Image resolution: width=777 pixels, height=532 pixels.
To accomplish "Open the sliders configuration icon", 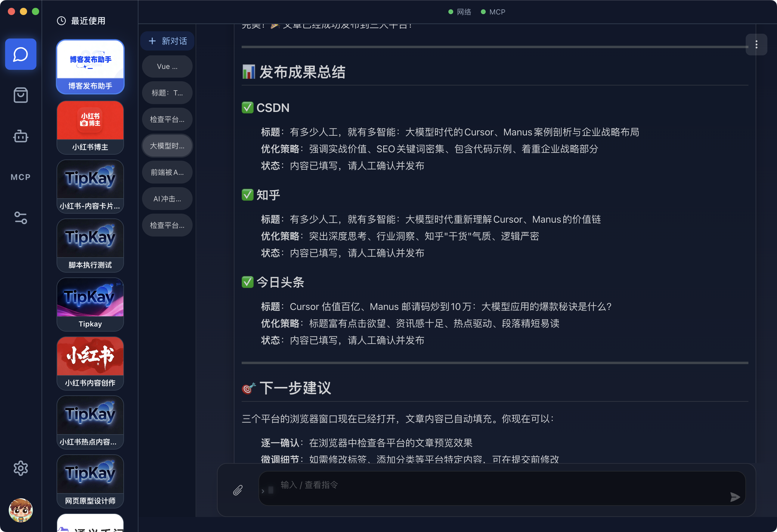I will click(x=21, y=218).
